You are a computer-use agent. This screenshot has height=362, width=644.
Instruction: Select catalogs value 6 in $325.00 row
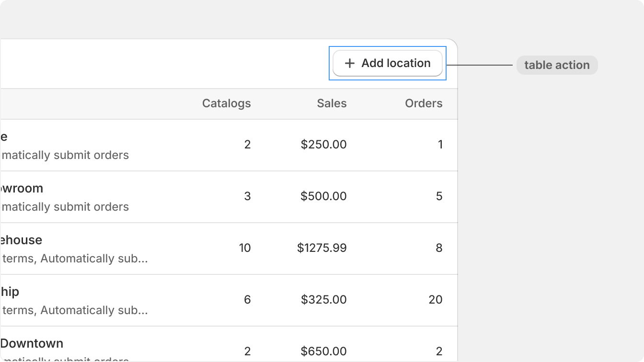[x=247, y=300]
